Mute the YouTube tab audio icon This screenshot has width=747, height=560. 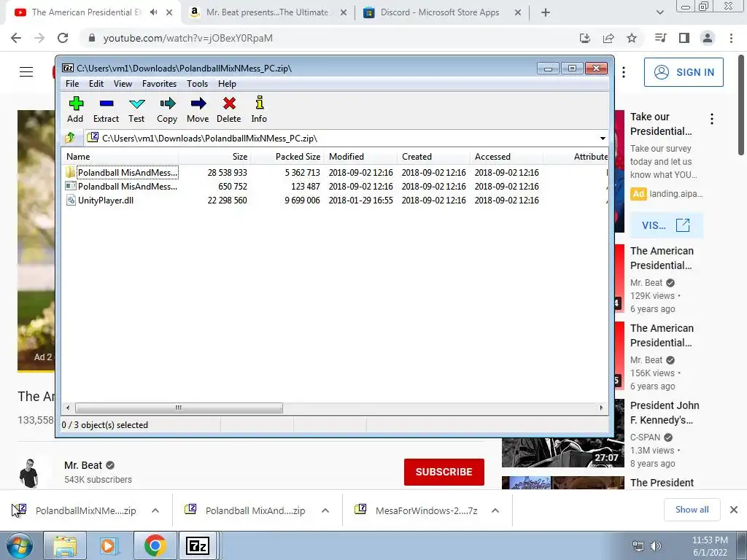tap(153, 12)
